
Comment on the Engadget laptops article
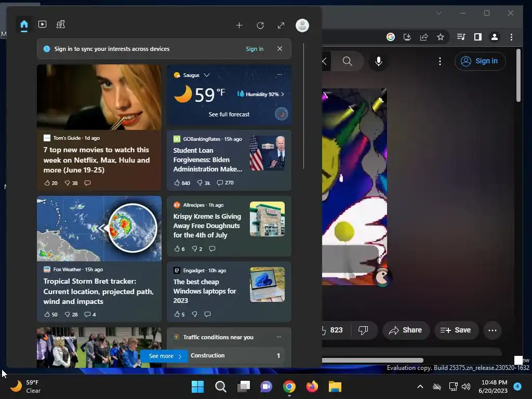[208, 314]
